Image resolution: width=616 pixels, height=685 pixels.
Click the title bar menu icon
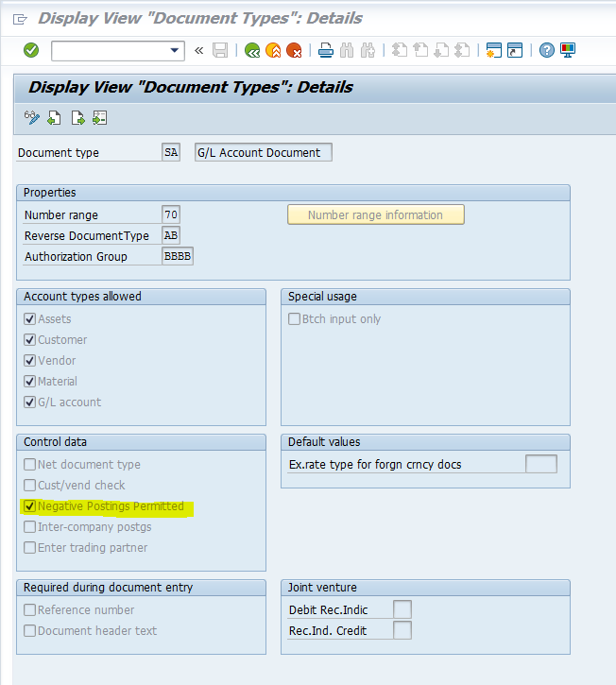[20, 19]
